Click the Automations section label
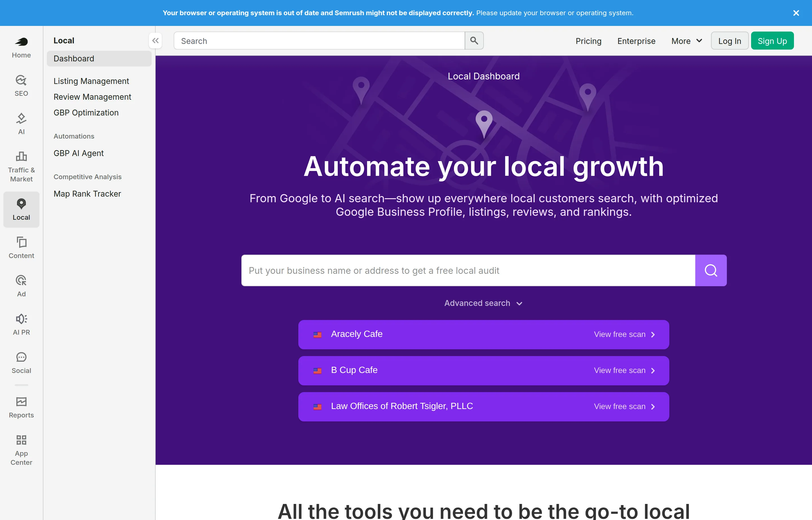This screenshot has height=520, width=812. (74, 136)
